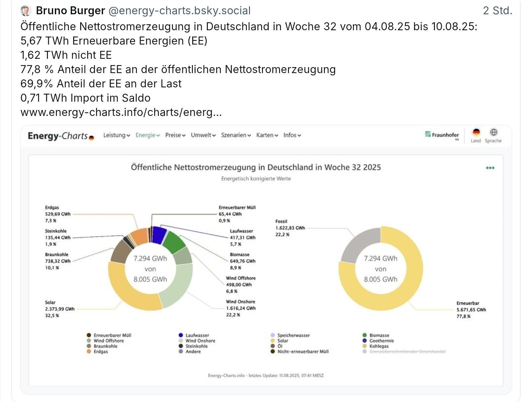This screenshot has width=532, height=402.
Task: Click the Fraunhofer ISE logo
Action: 442,135
